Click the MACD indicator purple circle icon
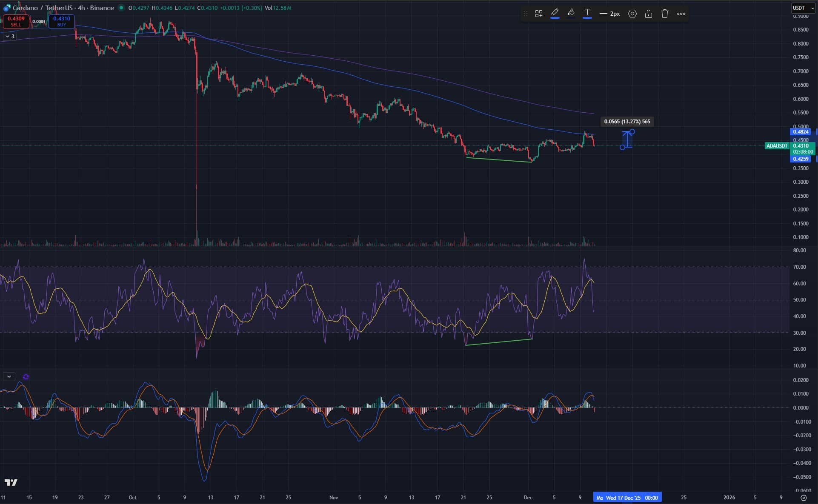 tap(26, 377)
